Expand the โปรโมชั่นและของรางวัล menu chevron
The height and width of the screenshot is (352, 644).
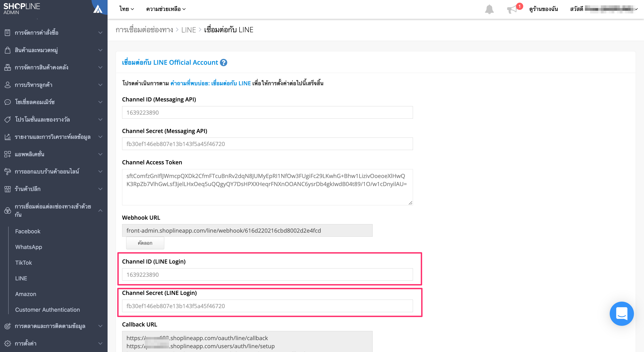click(100, 119)
